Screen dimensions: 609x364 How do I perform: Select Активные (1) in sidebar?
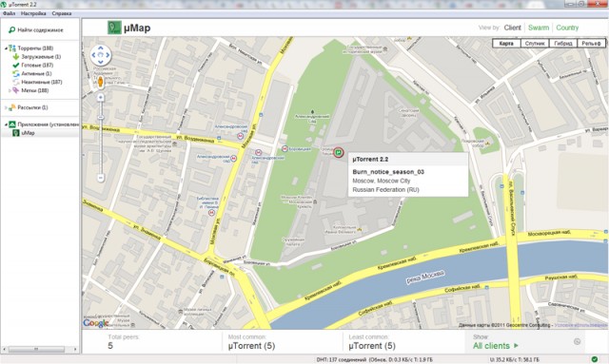click(x=36, y=73)
